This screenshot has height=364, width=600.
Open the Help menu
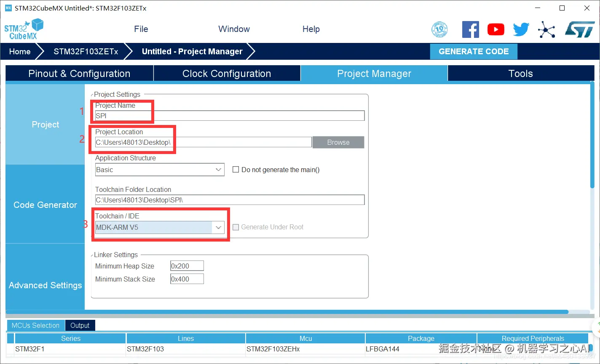311,29
